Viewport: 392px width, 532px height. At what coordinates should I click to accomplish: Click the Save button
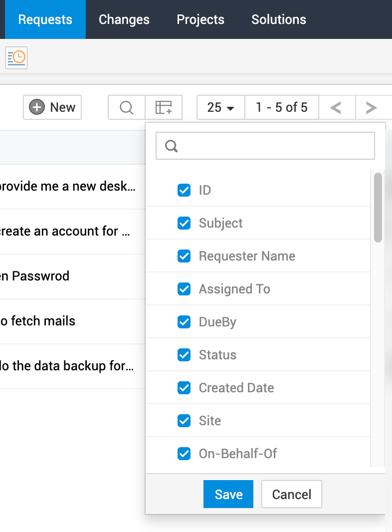click(x=228, y=494)
